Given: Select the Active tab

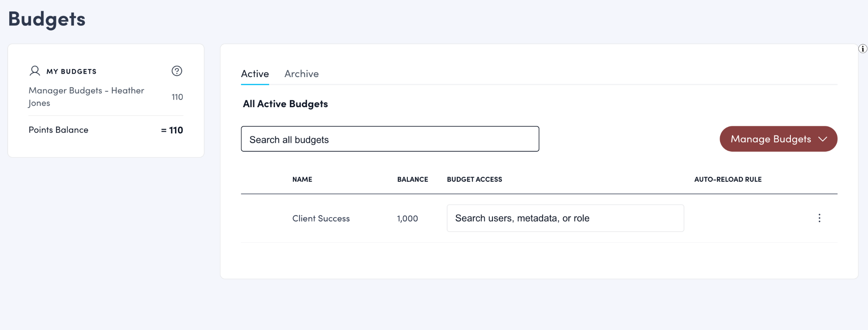Looking at the screenshot, I should [255, 74].
